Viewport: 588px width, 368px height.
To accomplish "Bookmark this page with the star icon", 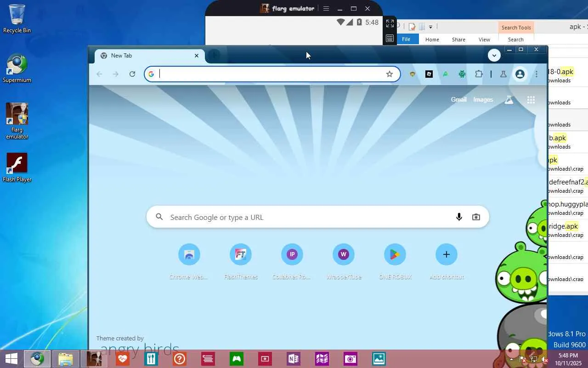I will (x=390, y=74).
